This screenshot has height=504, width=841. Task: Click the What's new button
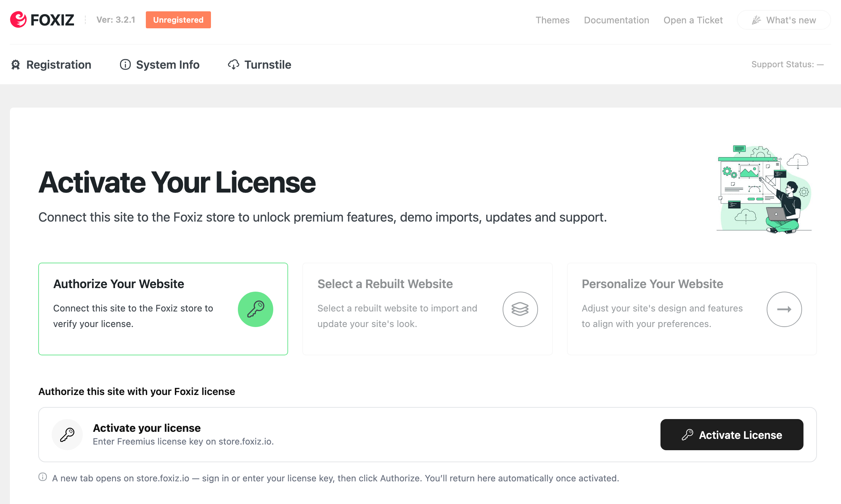click(x=784, y=20)
